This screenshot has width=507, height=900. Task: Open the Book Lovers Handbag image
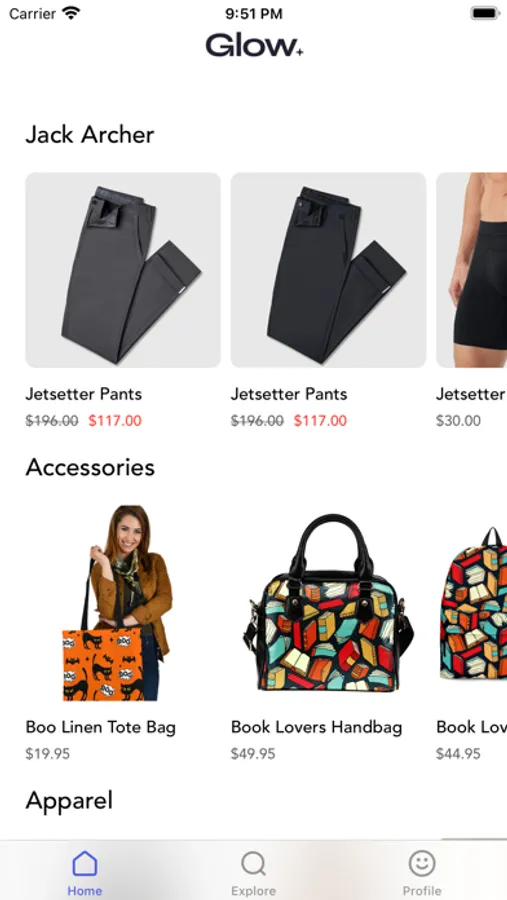pyautogui.click(x=328, y=603)
